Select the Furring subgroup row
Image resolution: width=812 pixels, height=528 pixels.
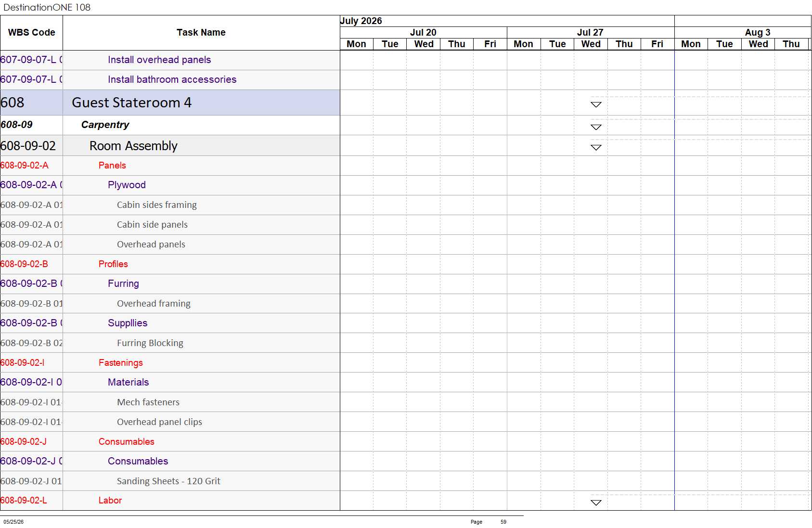click(x=170, y=284)
